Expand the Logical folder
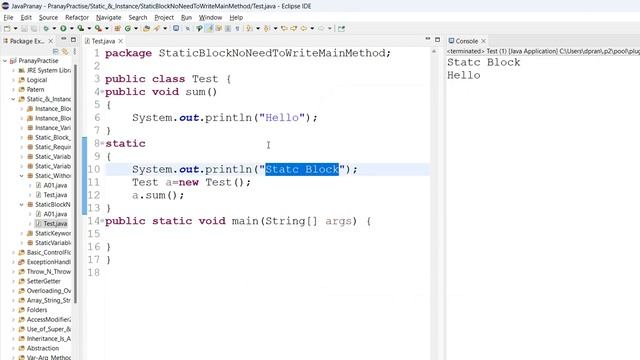 point(13,80)
